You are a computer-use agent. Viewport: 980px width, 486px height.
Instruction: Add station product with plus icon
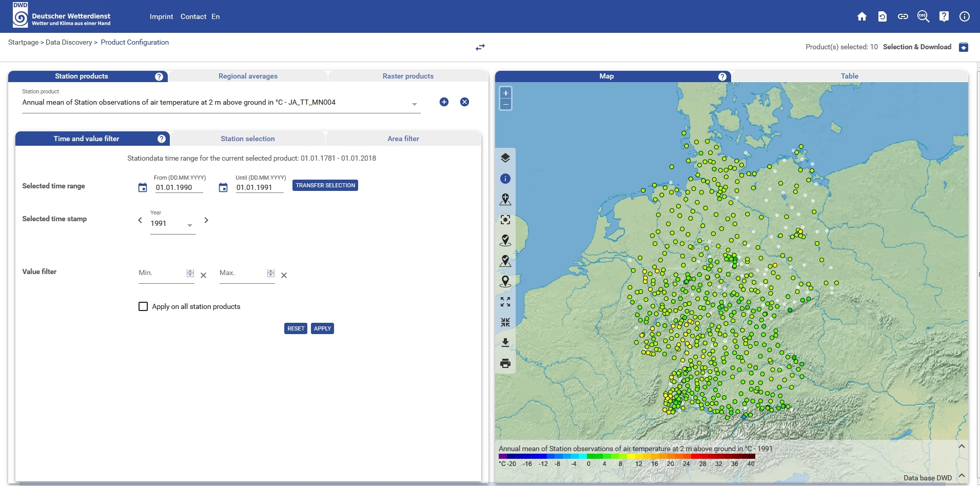point(444,102)
